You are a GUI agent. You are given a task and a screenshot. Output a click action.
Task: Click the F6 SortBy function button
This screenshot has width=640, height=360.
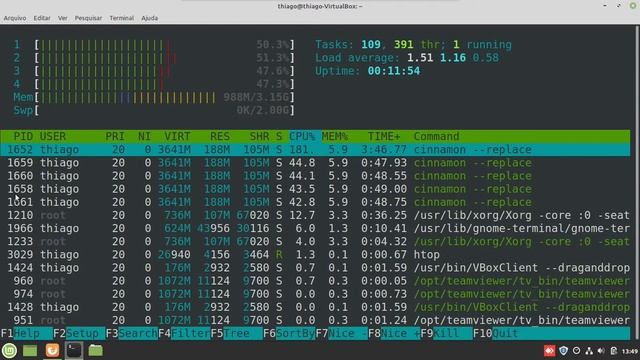point(289,333)
